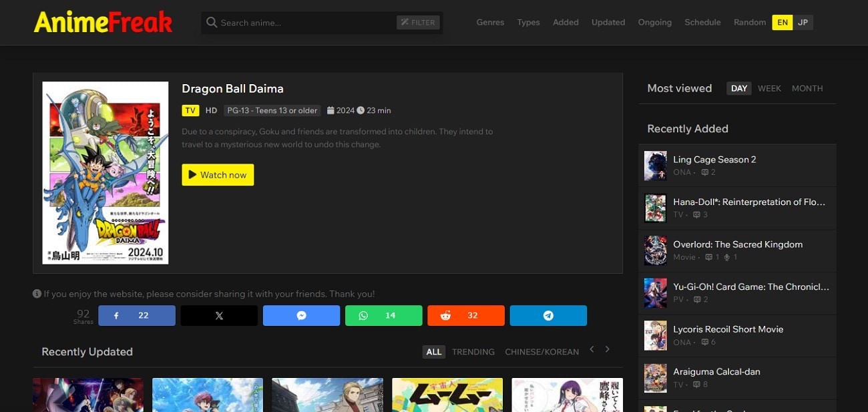Click the subtitle icon under Araiguma Calcal-dan
The height and width of the screenshot is (412, 868).
696,385
